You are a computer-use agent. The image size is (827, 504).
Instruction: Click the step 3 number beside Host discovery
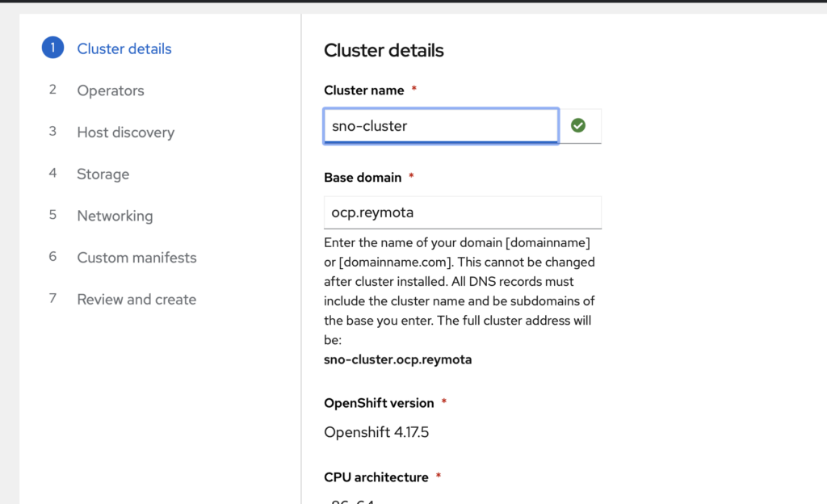[x=52, y=132]
